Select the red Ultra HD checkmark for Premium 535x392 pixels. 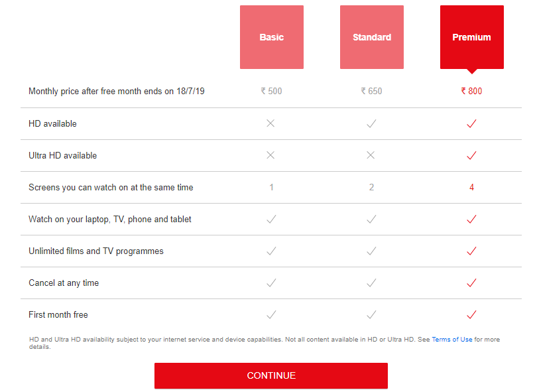tap(471, 155)
